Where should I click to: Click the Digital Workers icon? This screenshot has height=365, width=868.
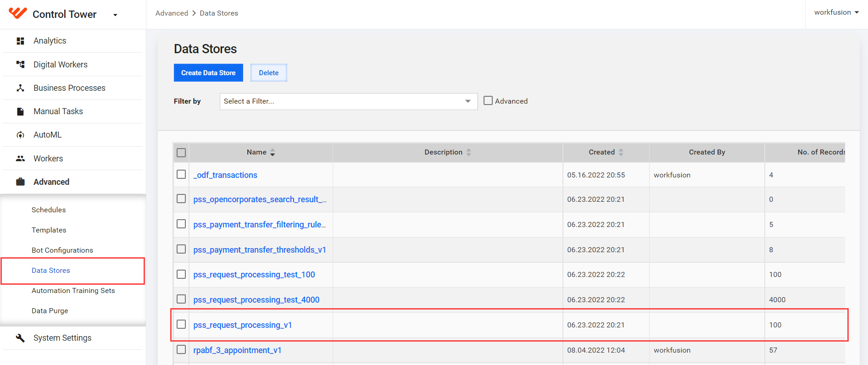click(x=20, y=65)
